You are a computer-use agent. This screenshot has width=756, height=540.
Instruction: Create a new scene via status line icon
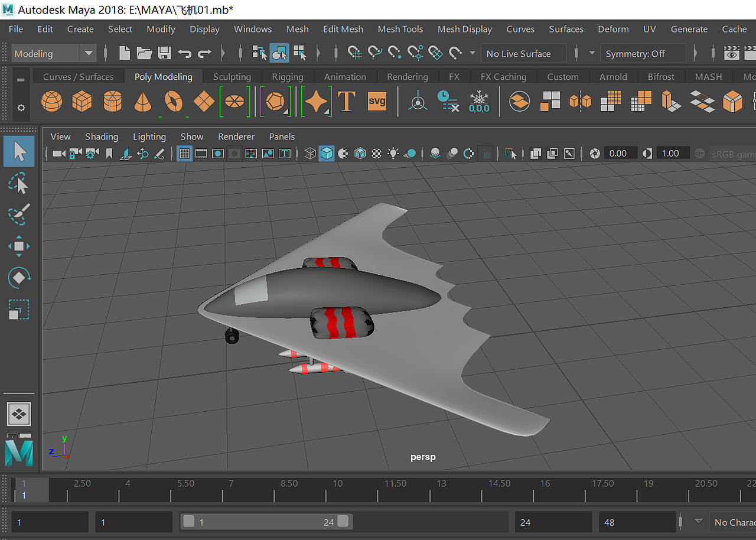pyautogui.click(x=125, y=53)
